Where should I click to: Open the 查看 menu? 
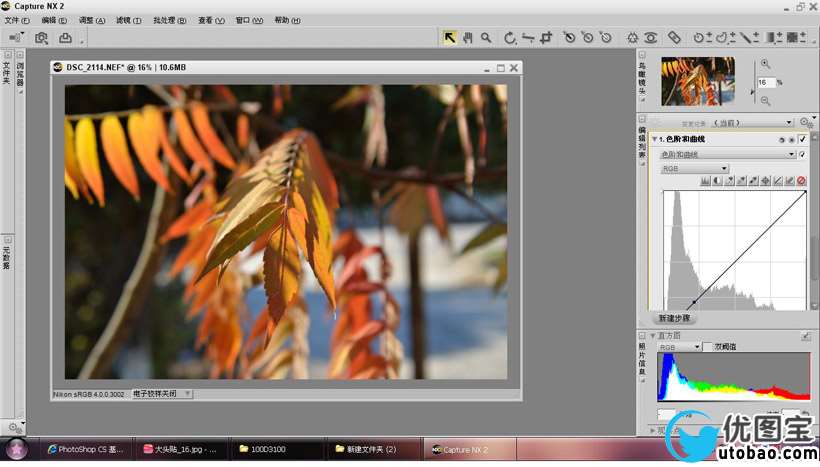coord(211,20)
